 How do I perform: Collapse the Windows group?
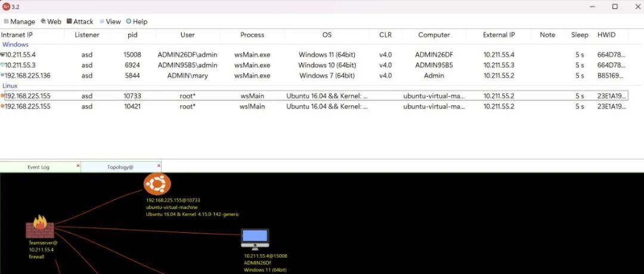tap(16, 44)
